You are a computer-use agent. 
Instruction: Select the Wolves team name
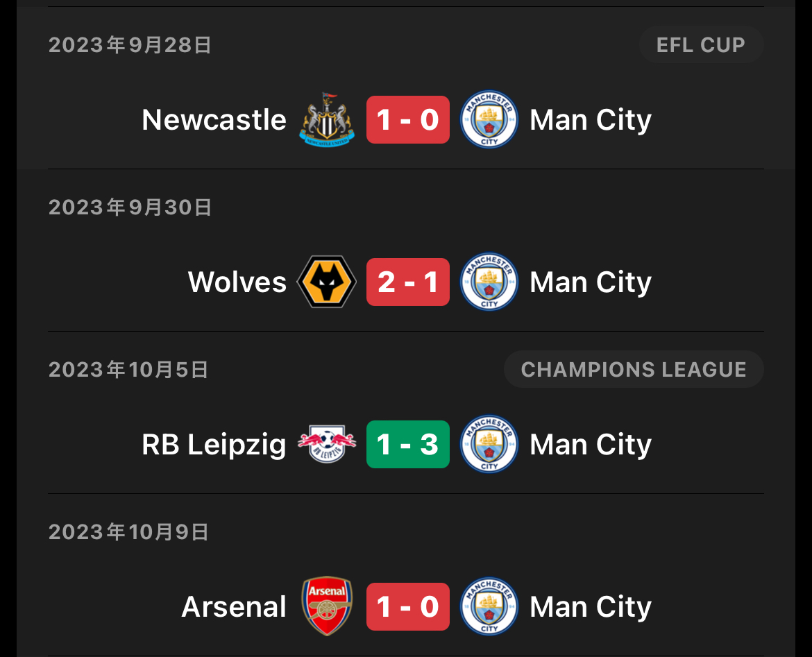(237, 282)
